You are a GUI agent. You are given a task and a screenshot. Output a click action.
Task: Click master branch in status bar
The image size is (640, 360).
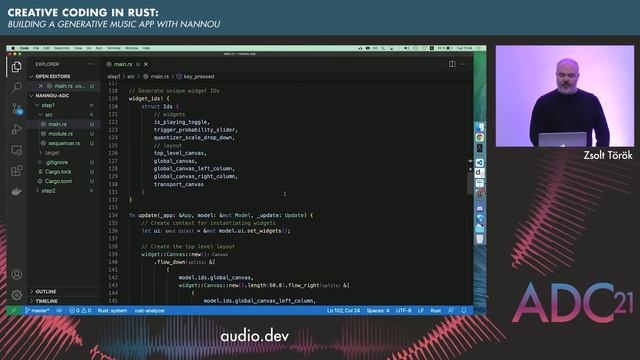click(x=37, y=311)
